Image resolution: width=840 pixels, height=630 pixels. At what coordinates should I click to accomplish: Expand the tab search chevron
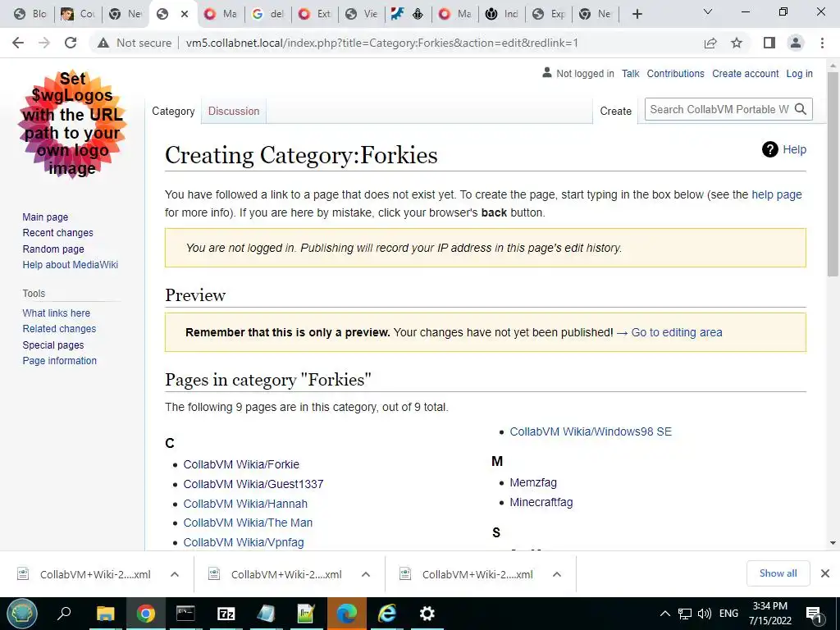tap(708, 11)
